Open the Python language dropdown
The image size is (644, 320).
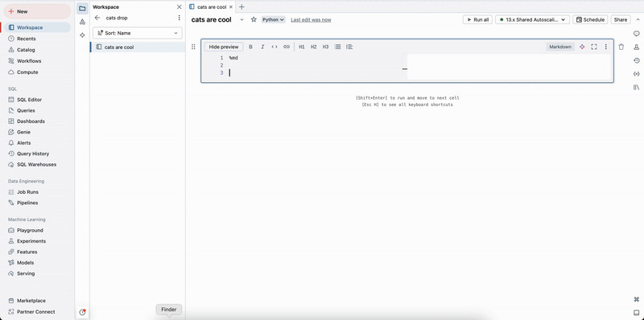tap(273, 19)
